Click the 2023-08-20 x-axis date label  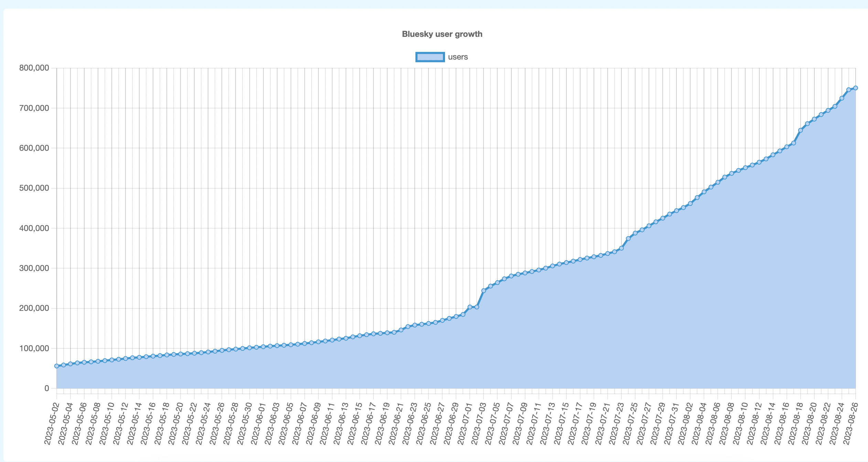point(809,423)
